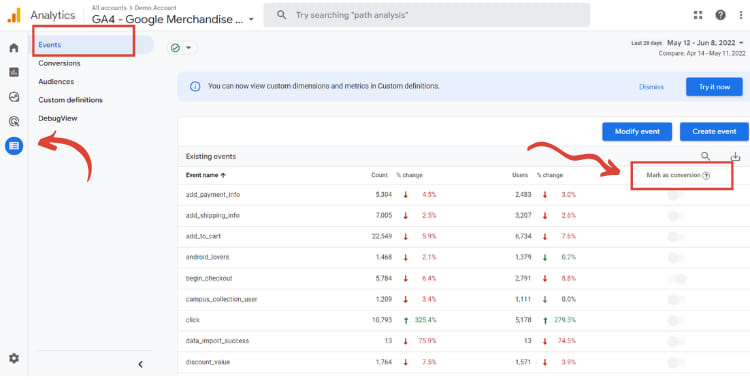The image size is (750, 380).
Task: Select Custom definitions in side menu
Action: 70,100
